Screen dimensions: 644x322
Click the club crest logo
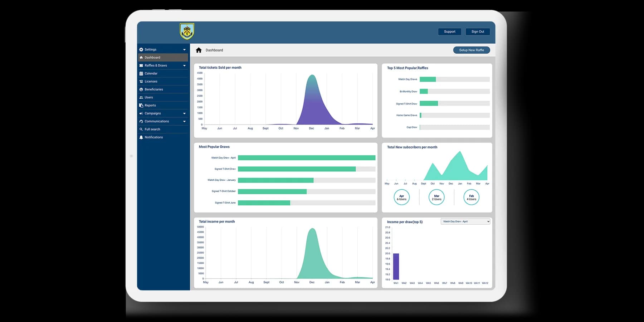(x=187, y=31)
